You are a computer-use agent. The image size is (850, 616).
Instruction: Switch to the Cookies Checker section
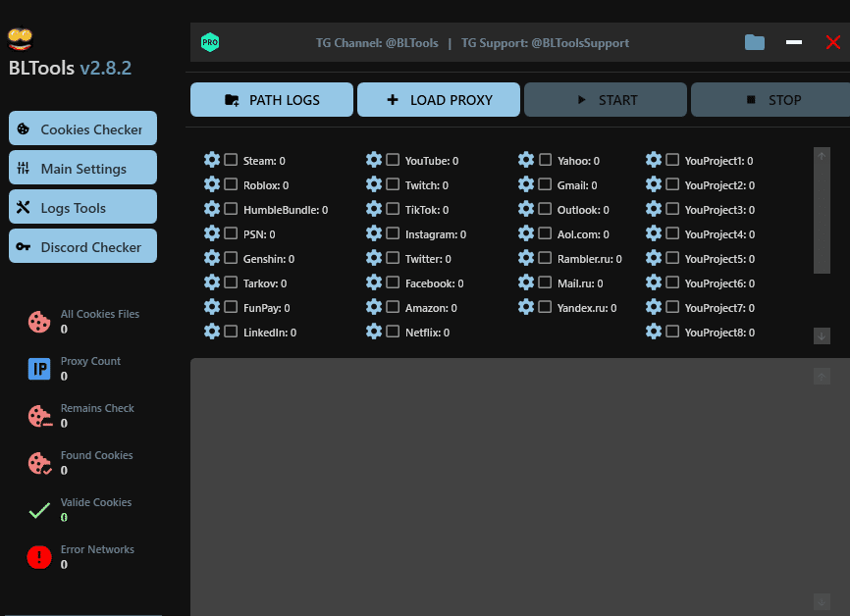coord(82,128)
